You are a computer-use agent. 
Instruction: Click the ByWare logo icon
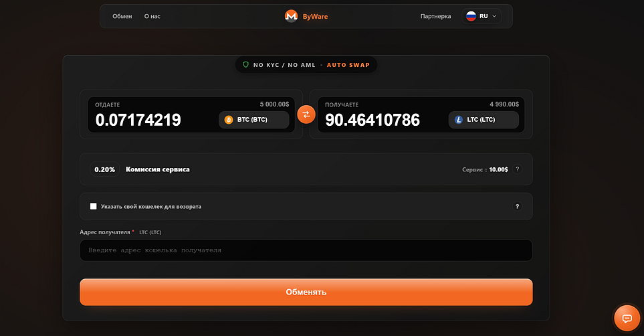pyautogui.click(x=291, y=16)
